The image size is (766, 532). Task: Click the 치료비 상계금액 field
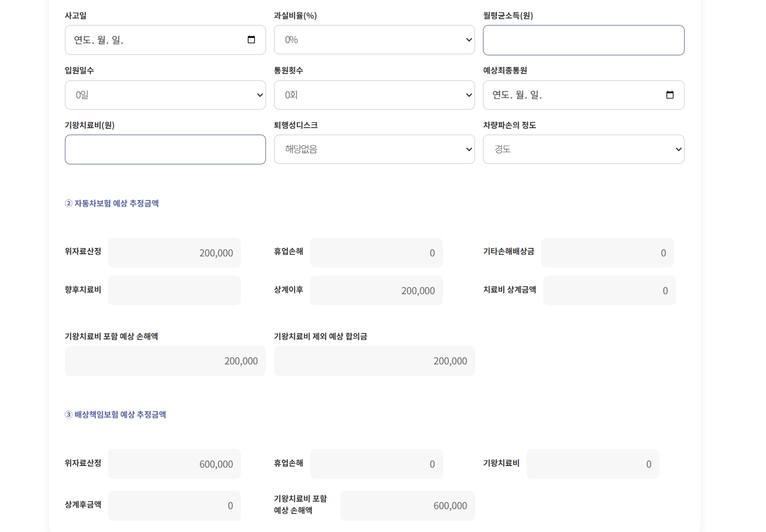(x=610, y=290)
